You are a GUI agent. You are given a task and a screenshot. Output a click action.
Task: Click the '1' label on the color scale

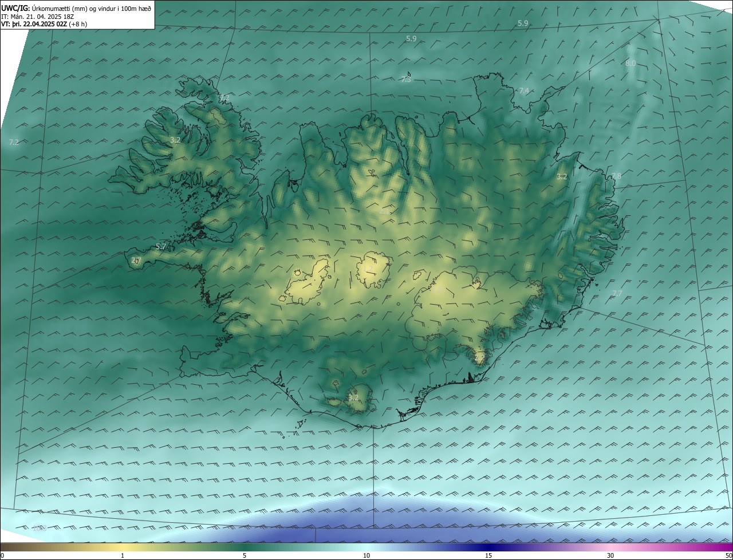[x=123, y=555]
